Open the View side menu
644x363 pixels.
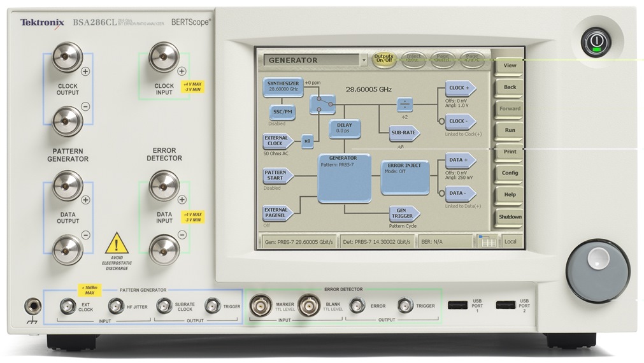[510, 66]
